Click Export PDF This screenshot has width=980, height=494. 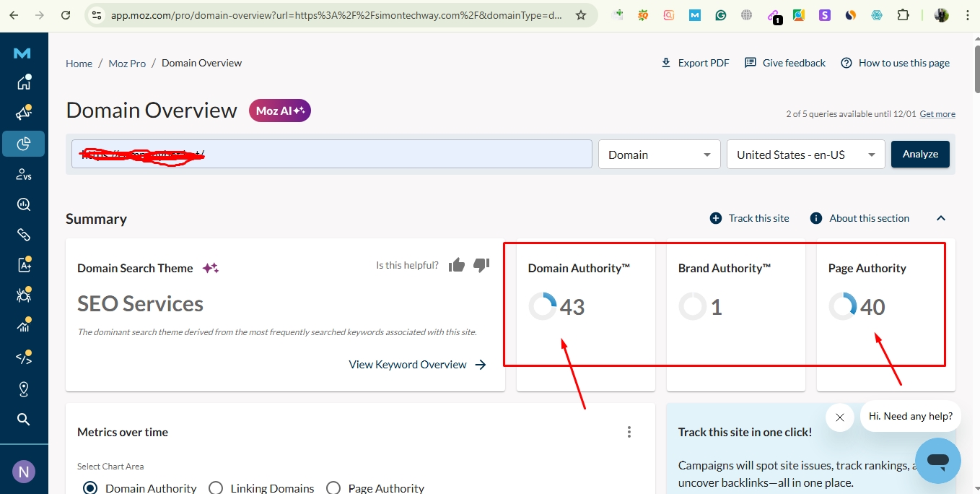(x=695, y=63)
